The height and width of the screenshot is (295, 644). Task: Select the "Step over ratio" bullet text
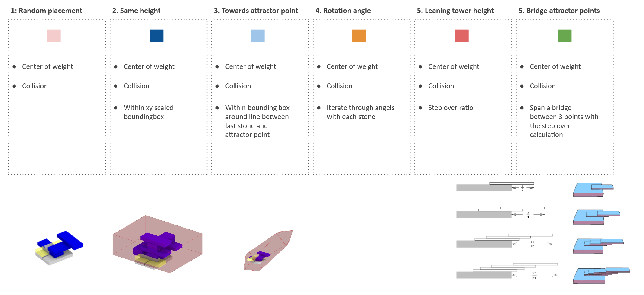point(451,108)
